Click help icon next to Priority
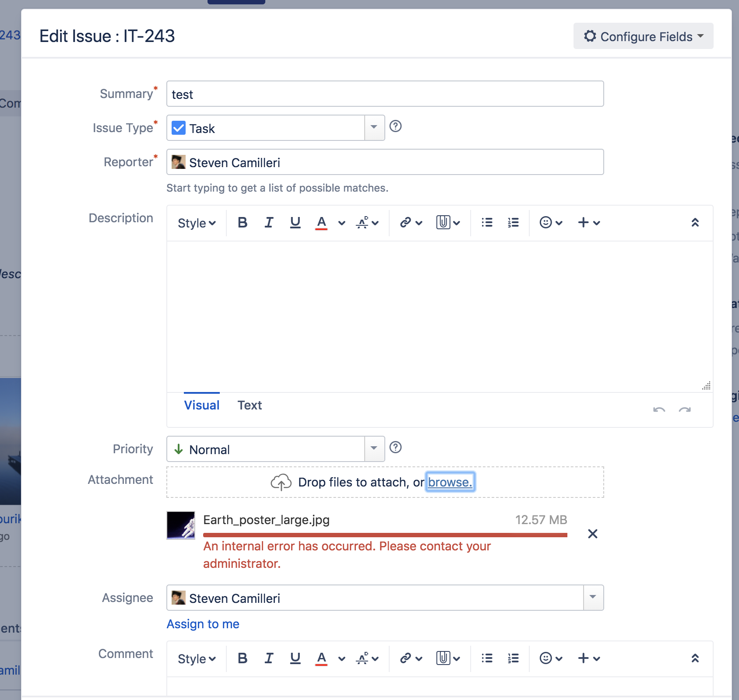 click(x=395, y=447)
